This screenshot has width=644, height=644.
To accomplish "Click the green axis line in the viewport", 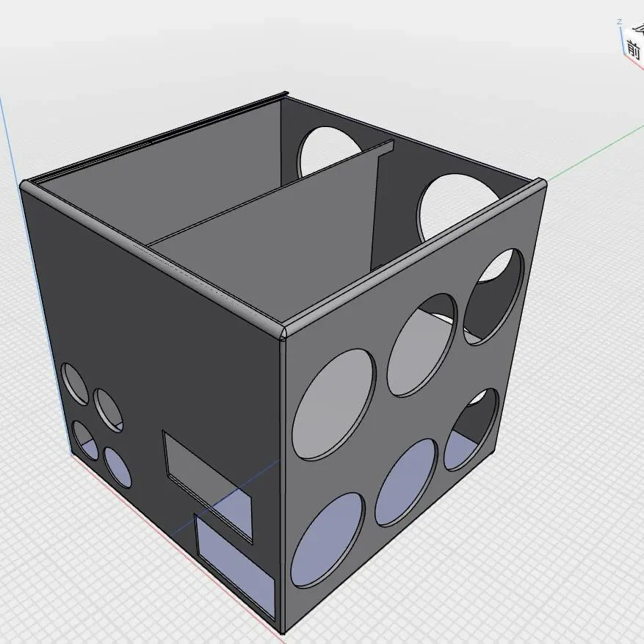I will click(587, 156).
